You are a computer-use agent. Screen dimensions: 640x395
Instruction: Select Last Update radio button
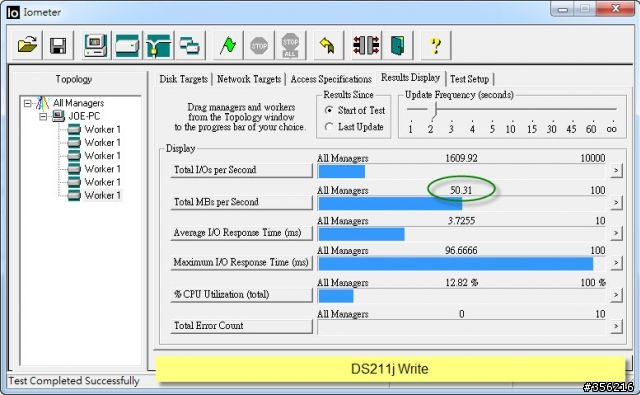click(x=329, y=127)
